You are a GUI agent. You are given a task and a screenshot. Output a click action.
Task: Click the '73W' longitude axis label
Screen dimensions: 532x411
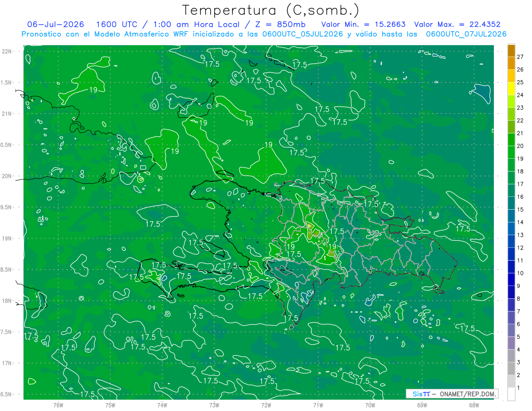pos(214,405)
